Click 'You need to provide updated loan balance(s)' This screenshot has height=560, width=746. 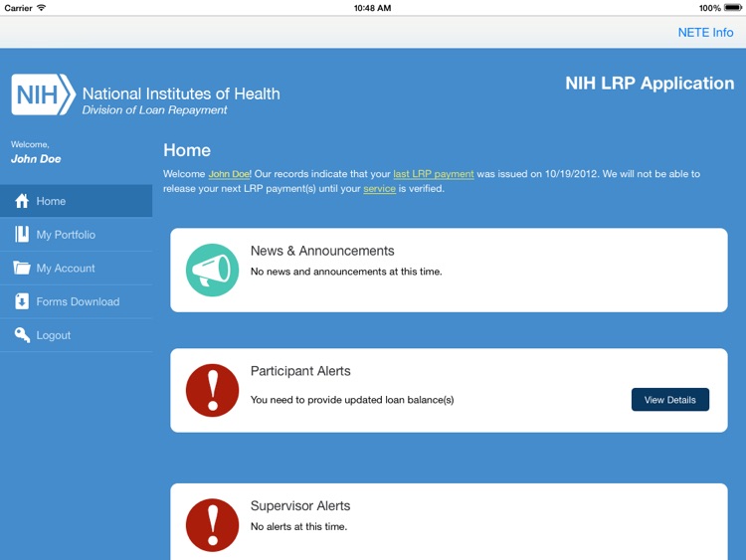click(352, 400)
